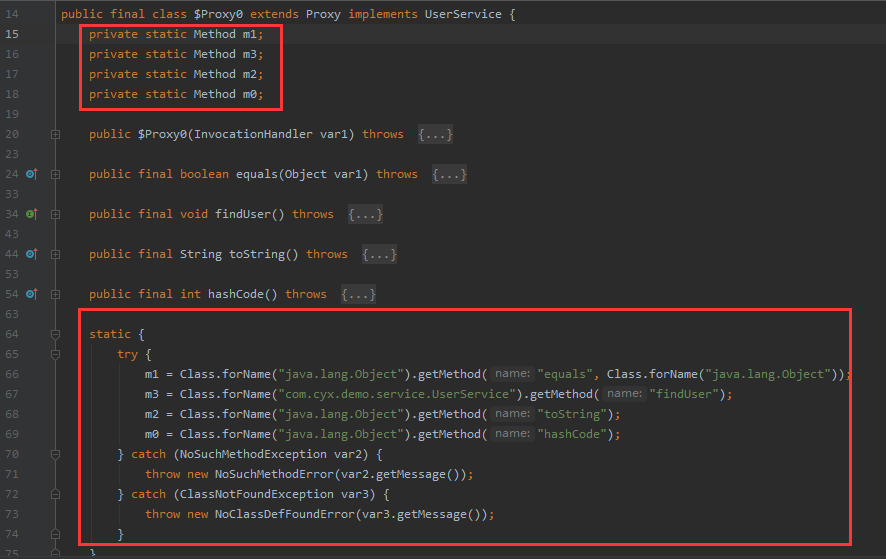The image size is (886, 559).
Task: Collapse the static block on line 64
Action: (56, 334)
